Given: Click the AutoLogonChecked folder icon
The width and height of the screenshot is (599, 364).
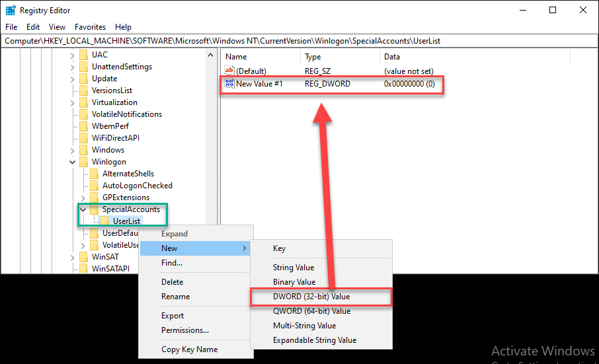Looking at the screenshot, I should 94,186.
